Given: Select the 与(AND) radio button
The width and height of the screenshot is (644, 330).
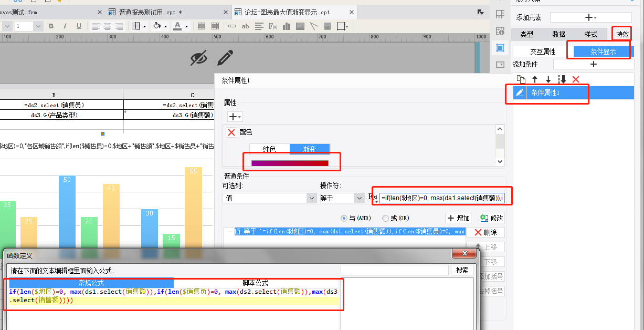Looking at the screenshot, I should point(344,218).
